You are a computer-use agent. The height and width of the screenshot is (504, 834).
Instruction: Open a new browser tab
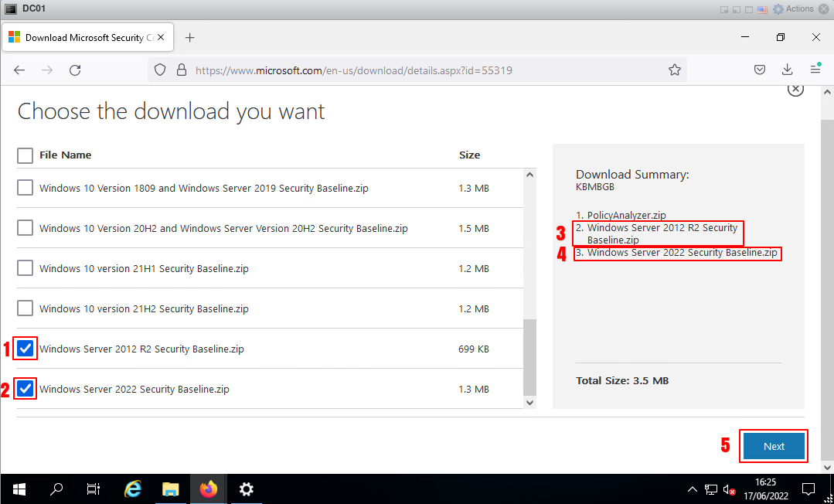(x=190, y=37)
